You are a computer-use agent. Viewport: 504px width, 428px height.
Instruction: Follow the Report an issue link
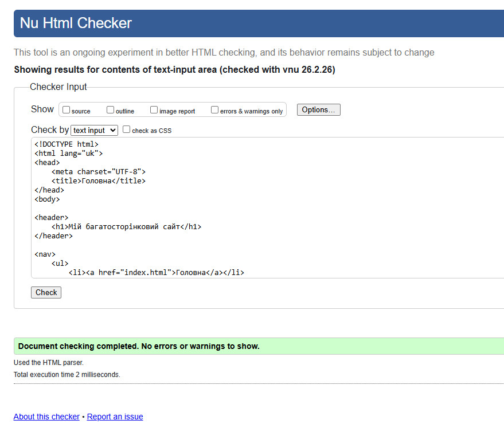115,417
